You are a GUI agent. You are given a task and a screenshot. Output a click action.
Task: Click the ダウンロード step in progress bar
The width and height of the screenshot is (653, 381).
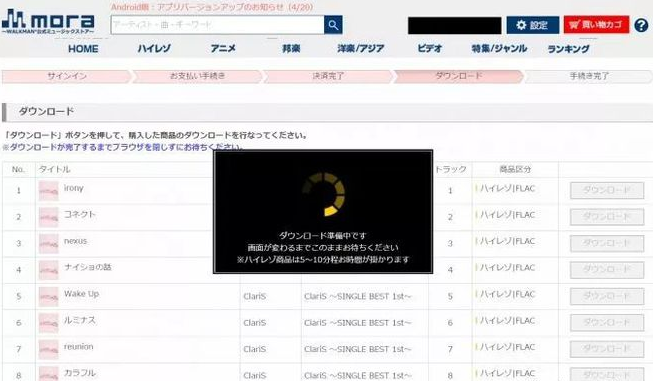458,76
